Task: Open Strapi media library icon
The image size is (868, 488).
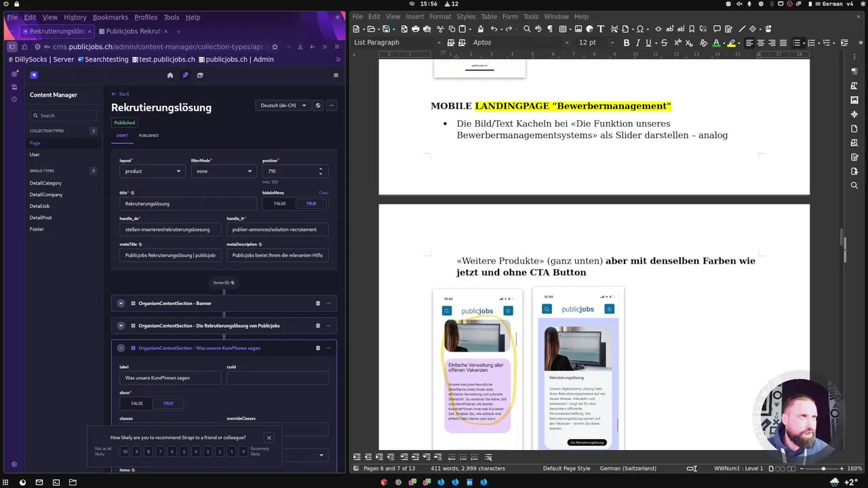Action: click(200, 75)
